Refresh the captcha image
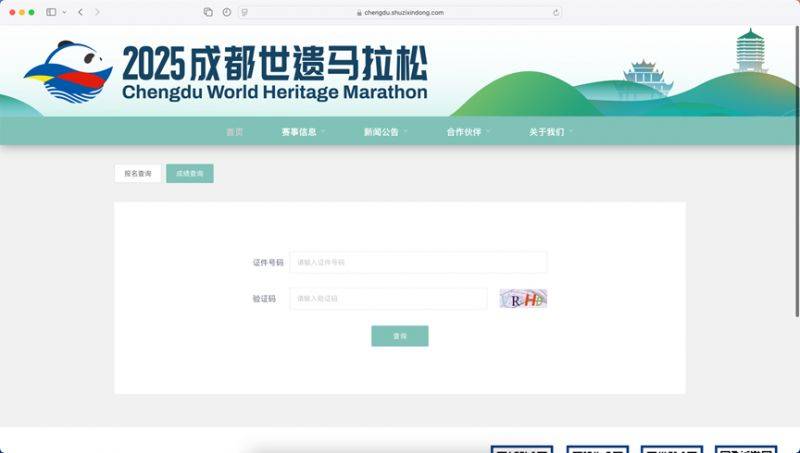 [x=523, y=298]
